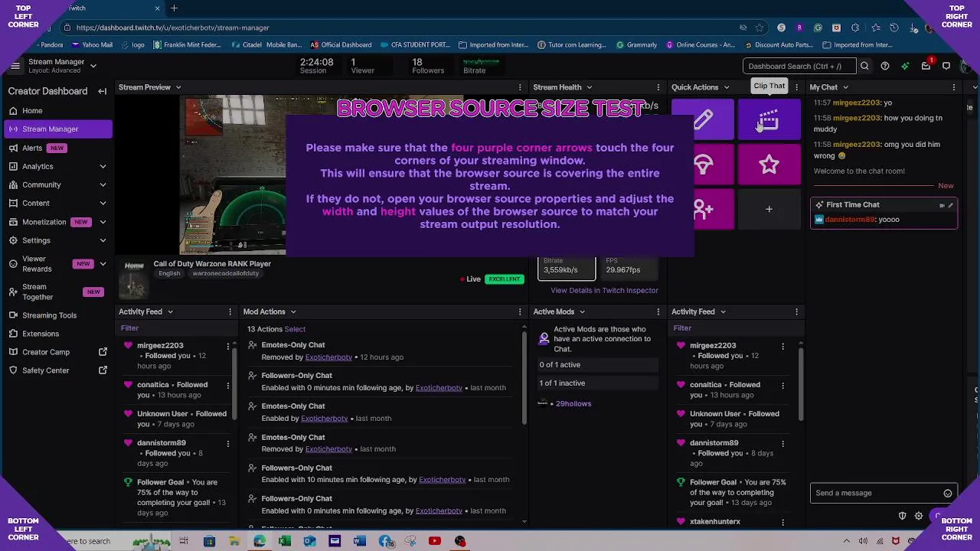980x551 pixels.
Task: Expand the My Chat panel dropdown
Action: pos(846,87)
